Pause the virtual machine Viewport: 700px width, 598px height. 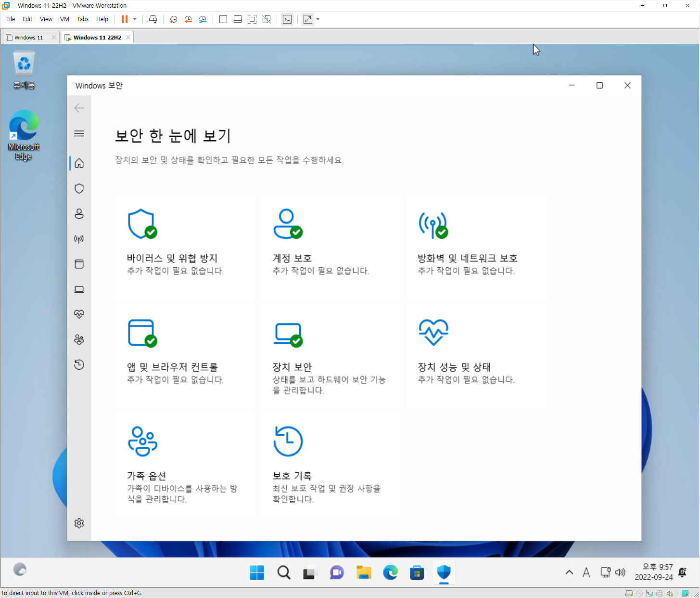click(x=125, y=19)
